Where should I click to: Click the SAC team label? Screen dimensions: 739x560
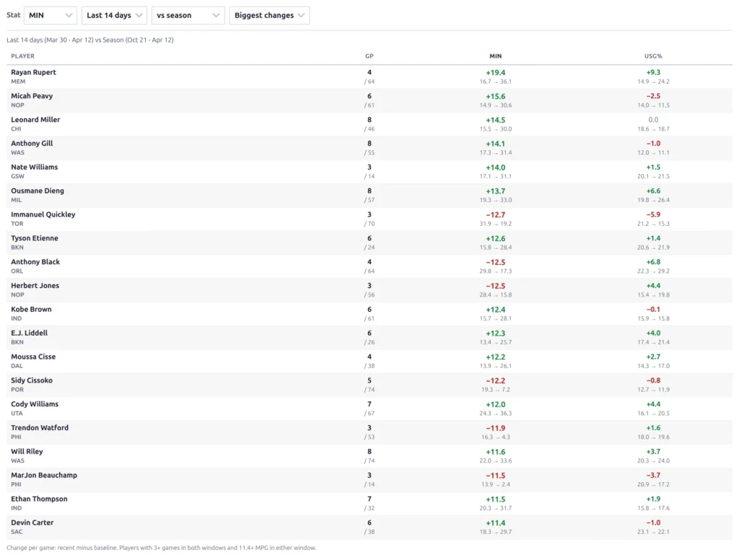pyautogui.click(x=17, y=532)
